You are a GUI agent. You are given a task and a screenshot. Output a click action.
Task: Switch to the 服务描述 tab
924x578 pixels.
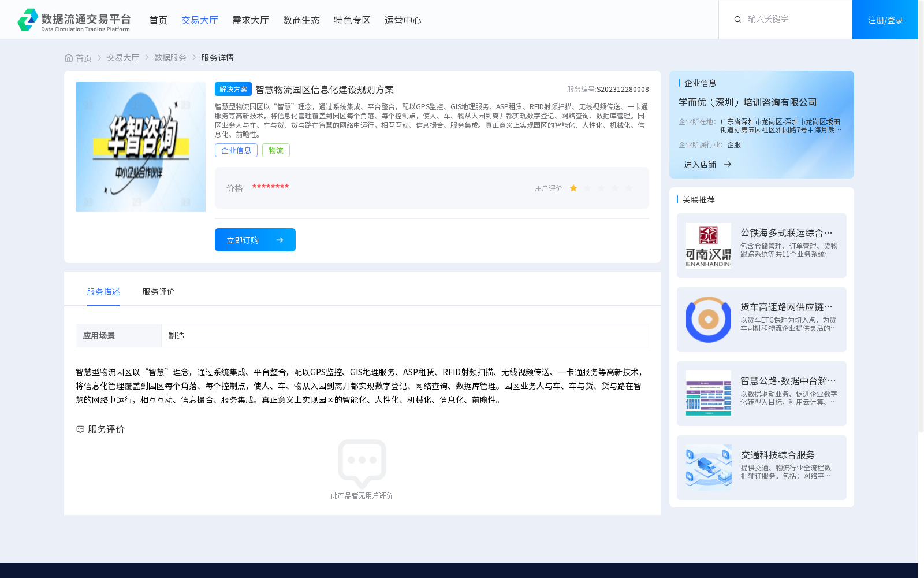pyautogui.click(x=103, y=292)
